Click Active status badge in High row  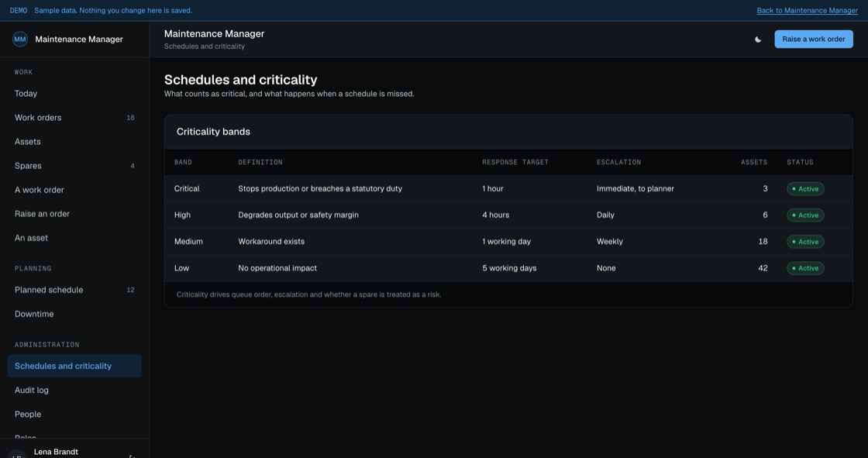point(805,215)
